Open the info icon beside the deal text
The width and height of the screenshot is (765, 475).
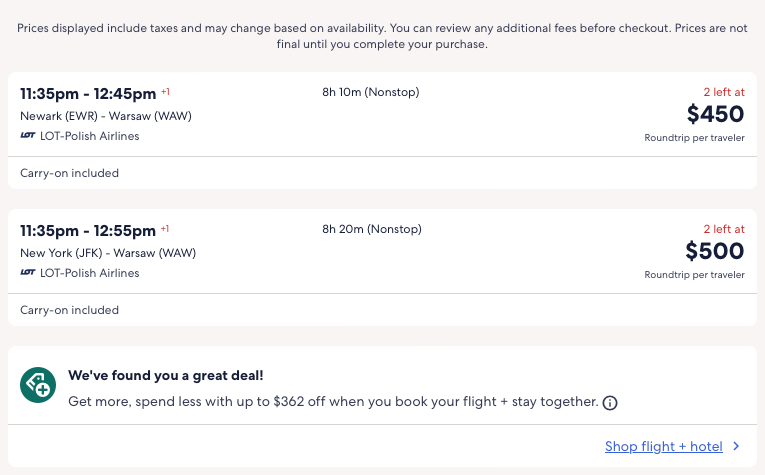tap(610, 403)
